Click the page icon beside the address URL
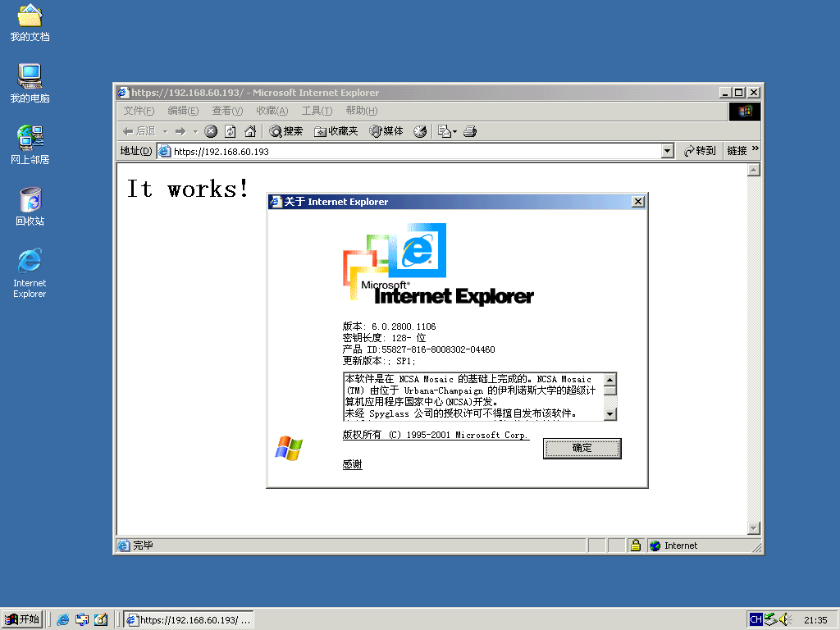 [x=164, y=151]
